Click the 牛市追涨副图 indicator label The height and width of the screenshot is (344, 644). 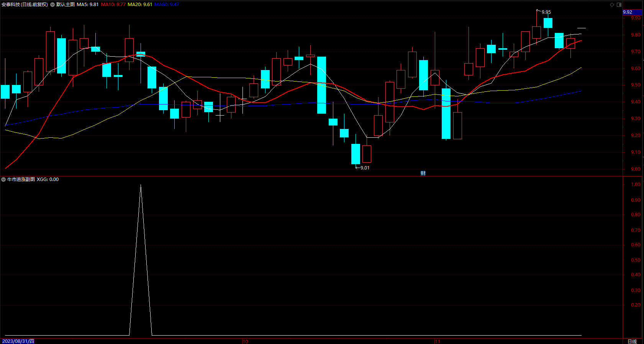[x=21, y=179]
